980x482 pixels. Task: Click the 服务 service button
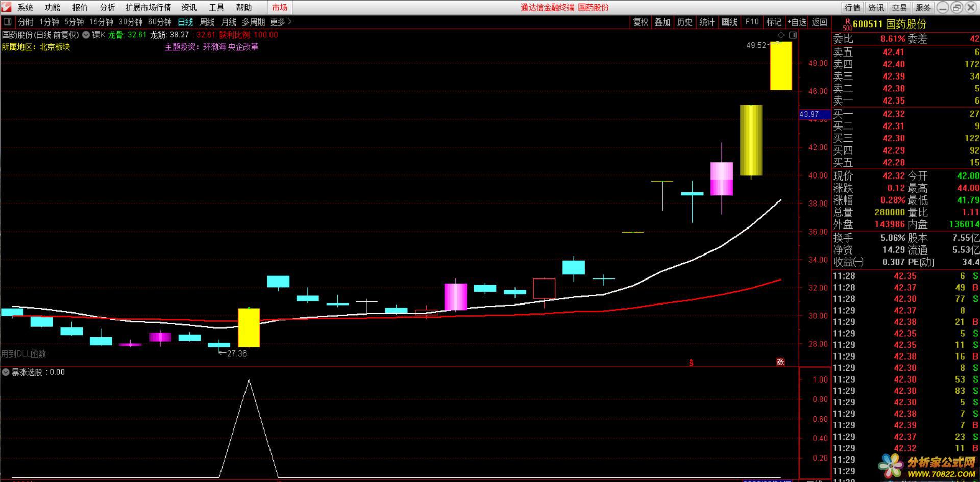923,7
